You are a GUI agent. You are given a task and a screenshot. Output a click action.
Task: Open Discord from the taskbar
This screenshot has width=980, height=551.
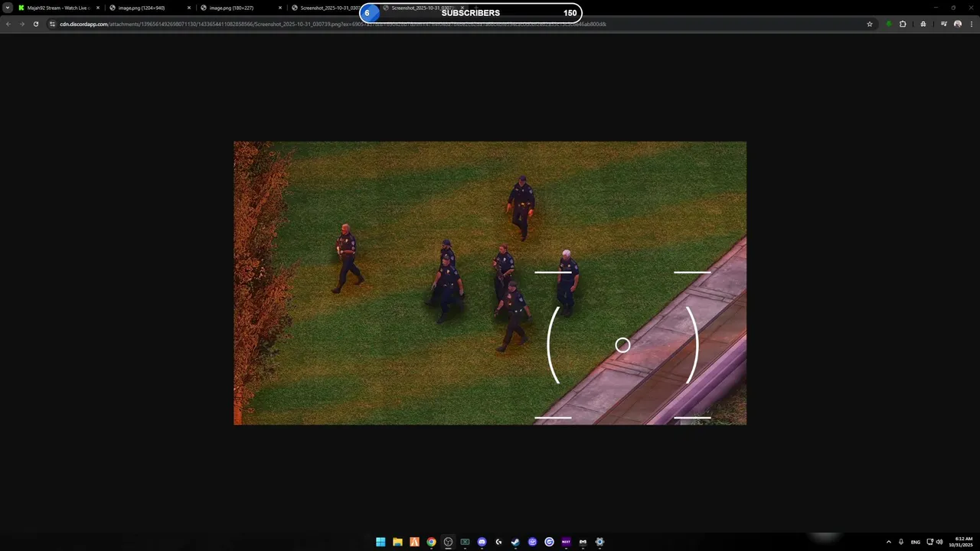pyautogui.click(x=482, y=542)
